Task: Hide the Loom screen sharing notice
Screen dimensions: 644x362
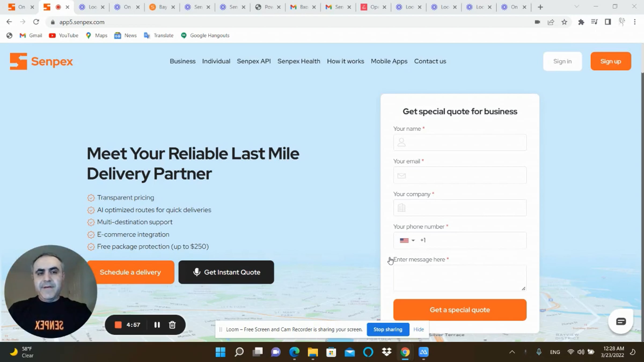Action: pyautogui.click(x=419, y=329)
